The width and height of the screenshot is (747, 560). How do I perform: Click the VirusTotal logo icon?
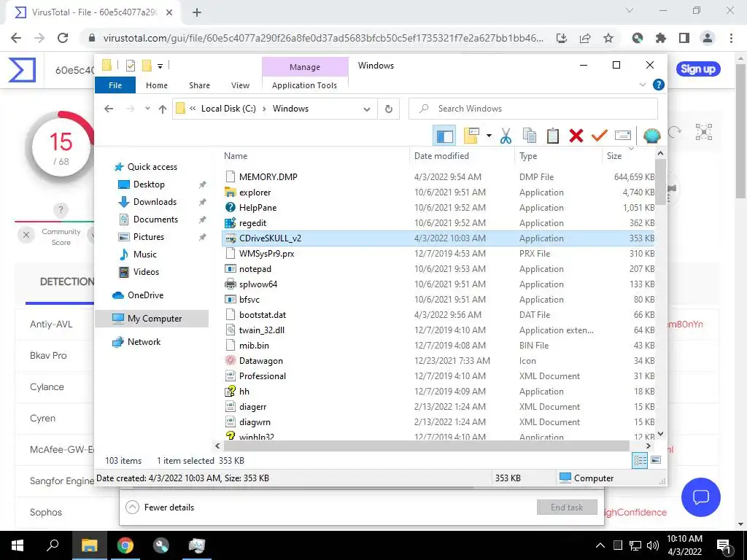22,70
